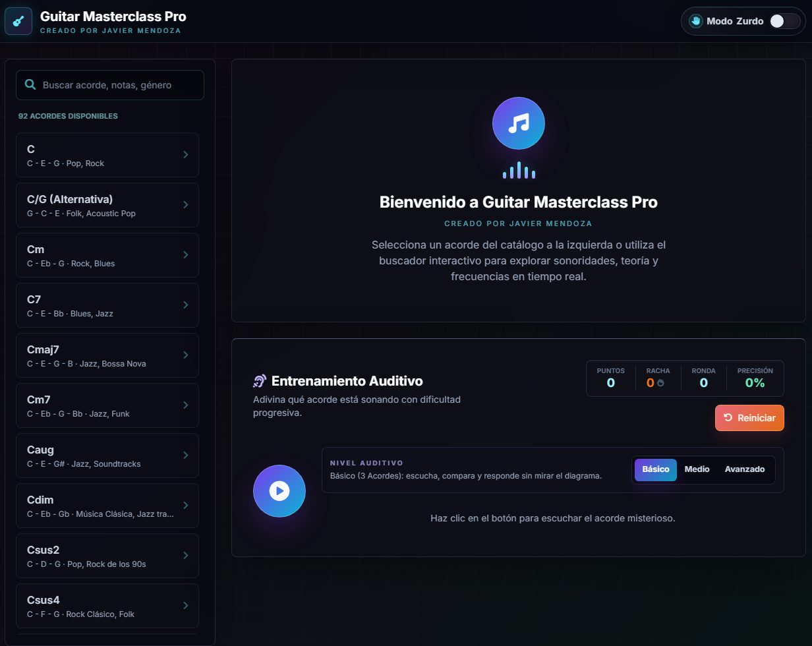This screenshot has height=646, width=812.
Task: Click the flame icon in Racha
Action: tap(660, 383)
